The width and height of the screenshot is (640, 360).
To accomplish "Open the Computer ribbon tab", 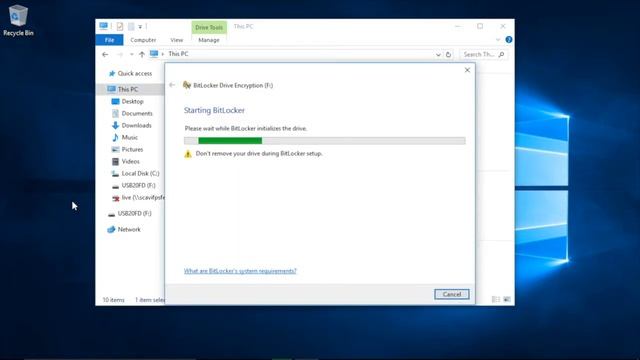I will tap(143, 40).
